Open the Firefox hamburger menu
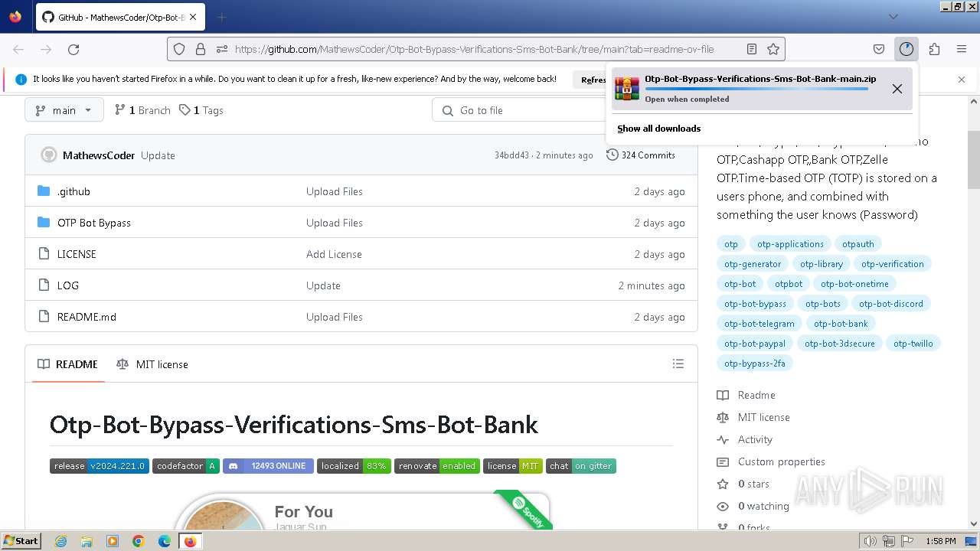980x551 pixels. (x=962, y=49)
